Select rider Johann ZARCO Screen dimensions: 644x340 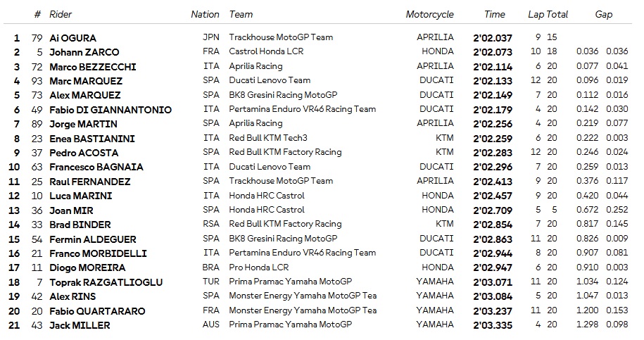(x=84, y=52)
